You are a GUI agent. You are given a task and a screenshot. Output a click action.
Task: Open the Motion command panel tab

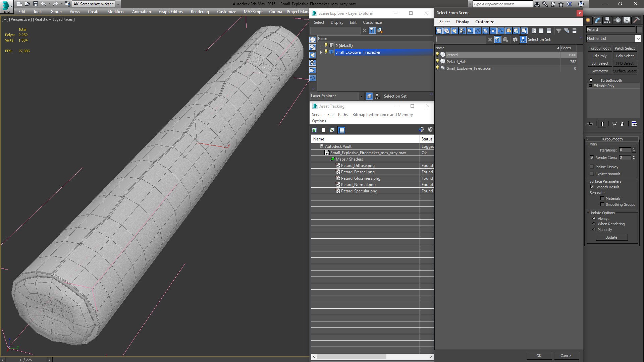[x=617, y=20]
